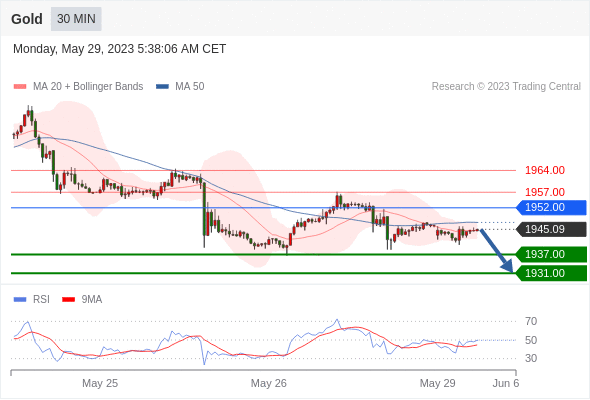Screen dimensions: 590x400
Task: Click the chart timestamp text
Action: pyautogui.click(x=120, y=49)
